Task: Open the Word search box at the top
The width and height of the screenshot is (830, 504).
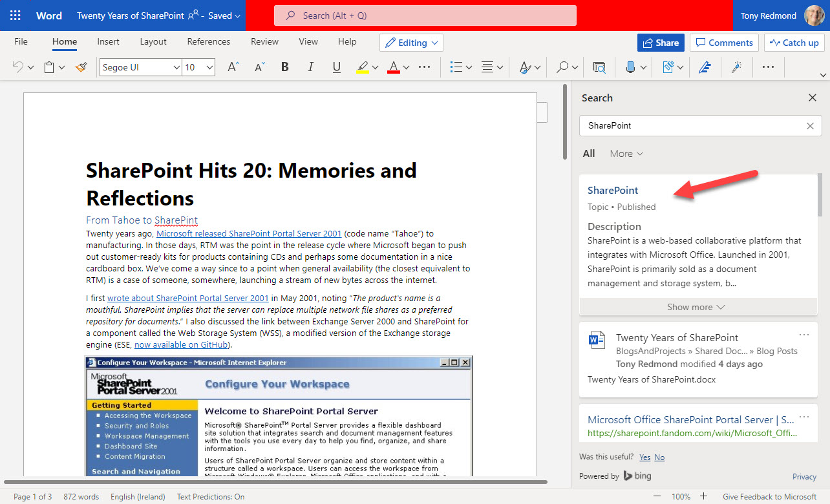Action: click(x=425, y=15)
